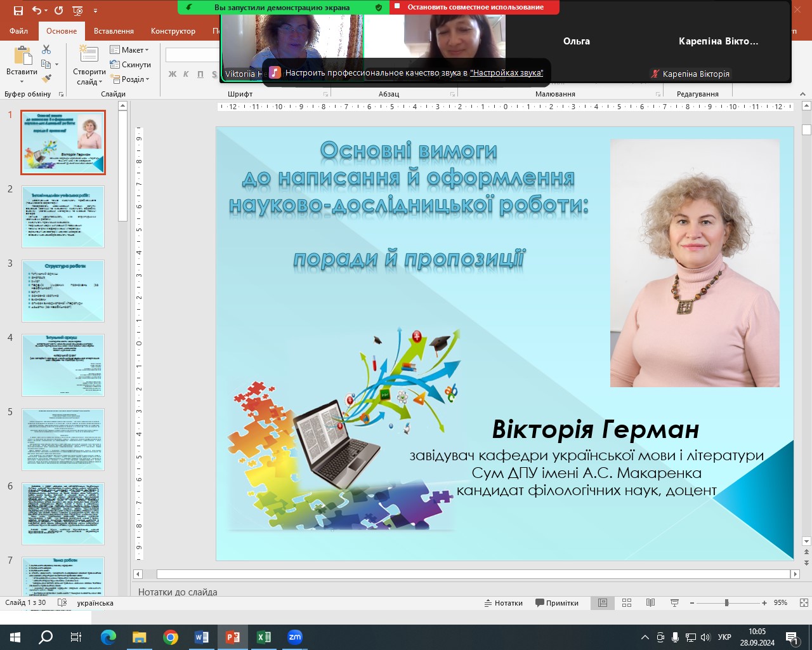Toggle the Нотатки notes pane
Screen dimensions: 812x650
point(503,603)
